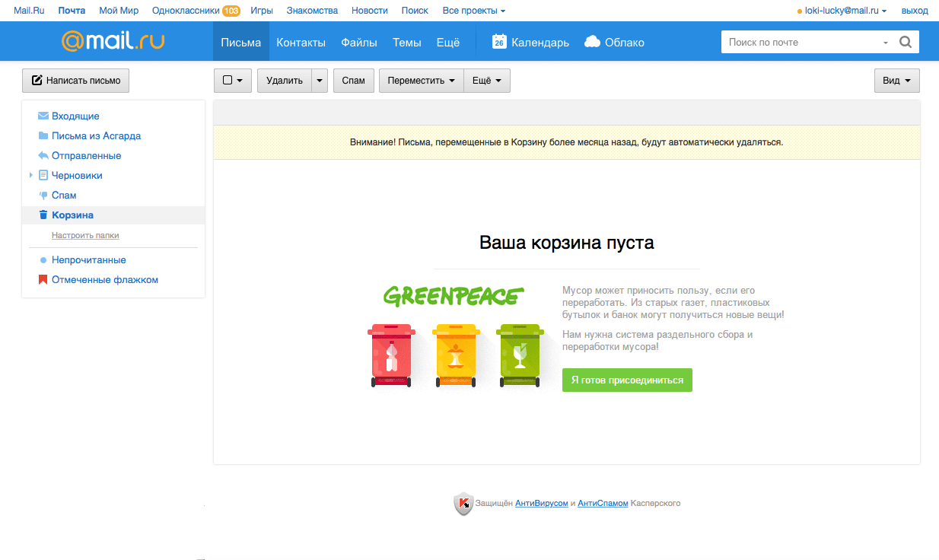
Task: Click the Trash bin icon in sidebar
Action: tap(43, 215)
